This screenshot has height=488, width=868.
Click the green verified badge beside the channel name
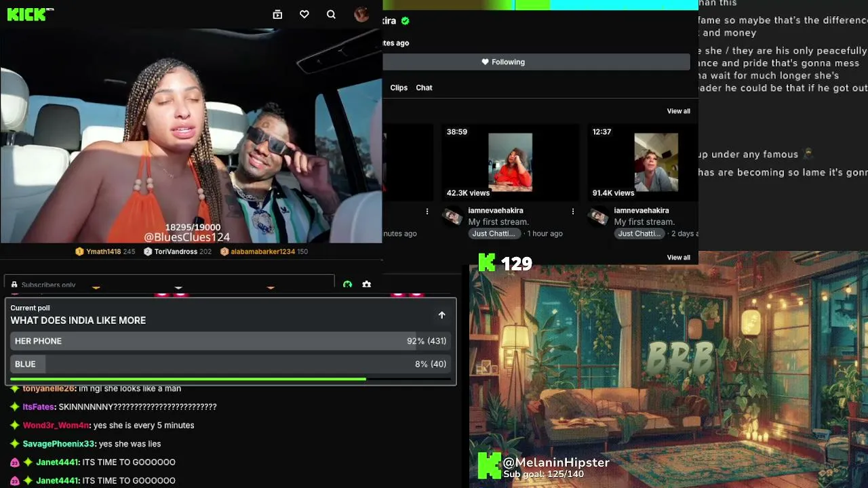click(x=406, y=21)
